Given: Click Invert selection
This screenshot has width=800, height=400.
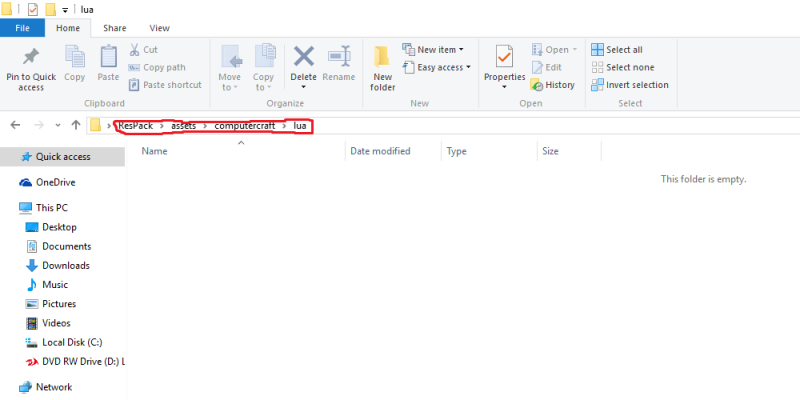Looking at the screenshot, I should [630, 85].
